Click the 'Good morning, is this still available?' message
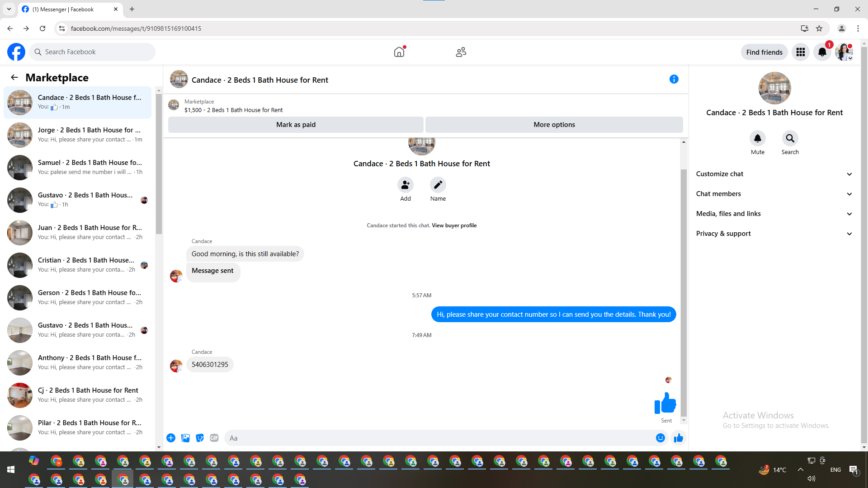 click(x=245, y=254)
